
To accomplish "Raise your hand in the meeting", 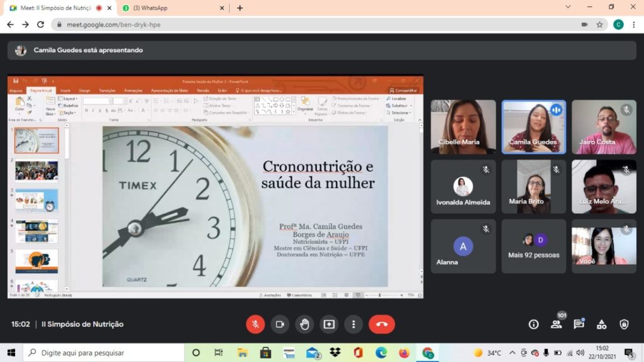I will coord(304,324).
